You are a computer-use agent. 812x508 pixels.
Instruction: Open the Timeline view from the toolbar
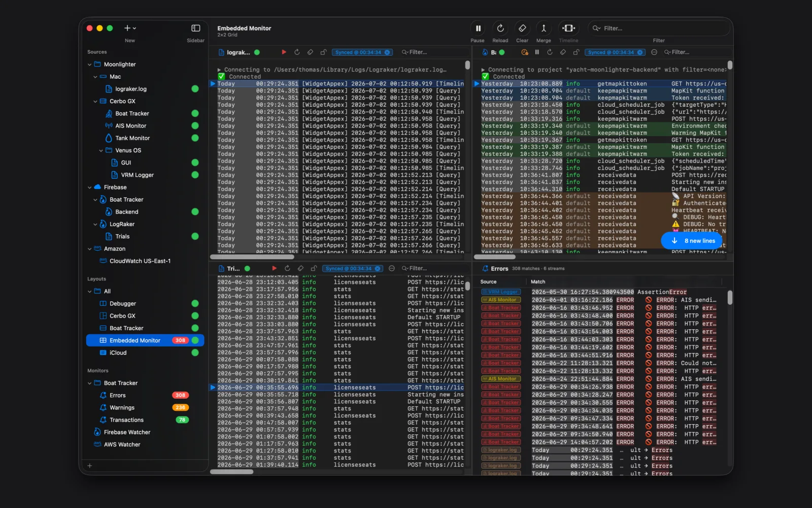(x=568, y=28)
